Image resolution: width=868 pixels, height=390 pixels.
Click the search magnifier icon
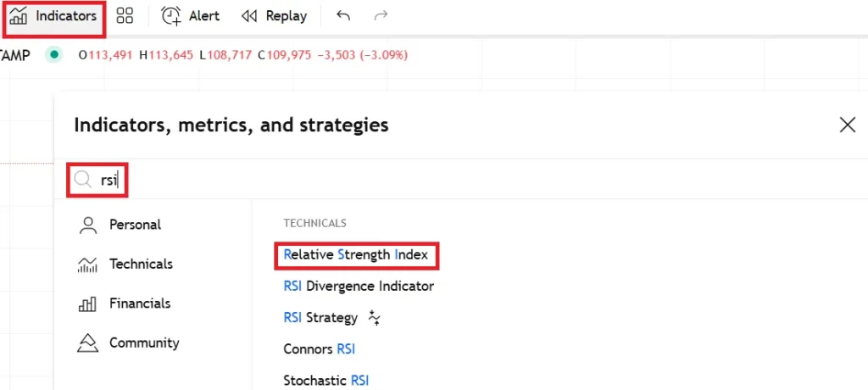83,180
